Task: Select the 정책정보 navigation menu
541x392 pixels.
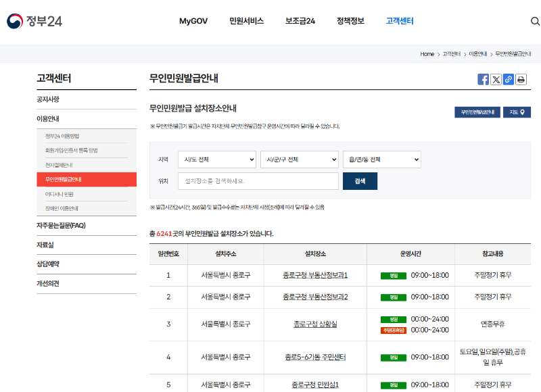Action: [350, 21]
